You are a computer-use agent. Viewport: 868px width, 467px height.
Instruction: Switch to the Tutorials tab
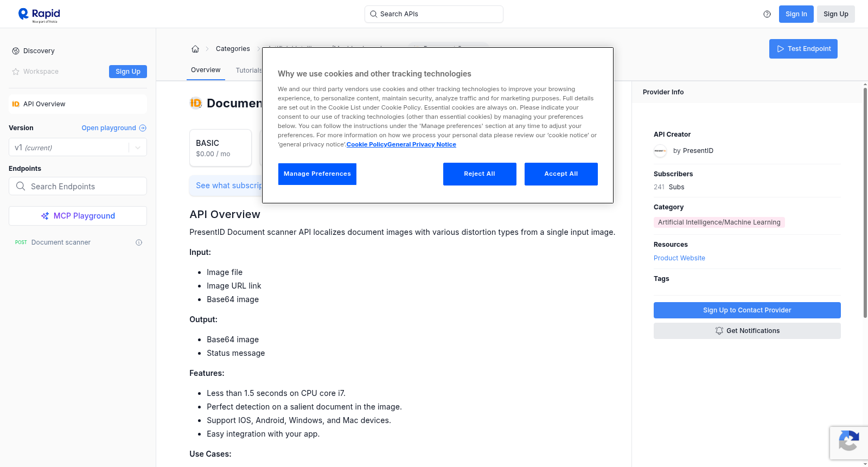point(248,71)
